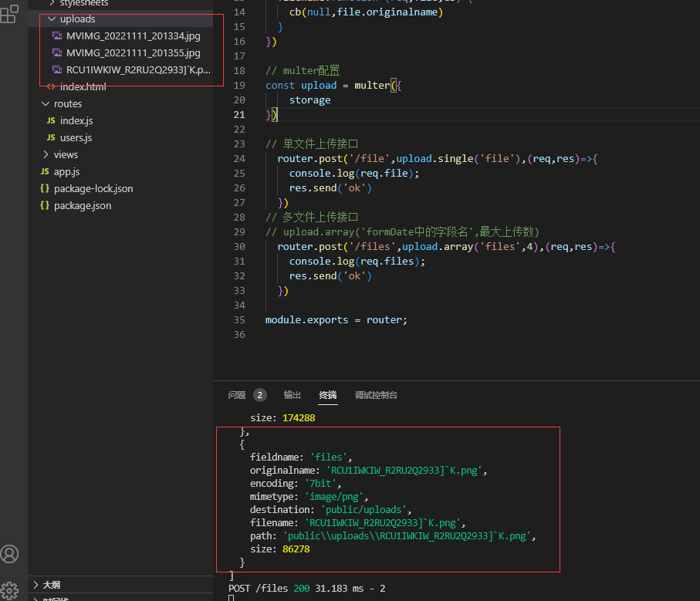
Task: Open the Manage gear icon
Action: click(x=9, y=591)
